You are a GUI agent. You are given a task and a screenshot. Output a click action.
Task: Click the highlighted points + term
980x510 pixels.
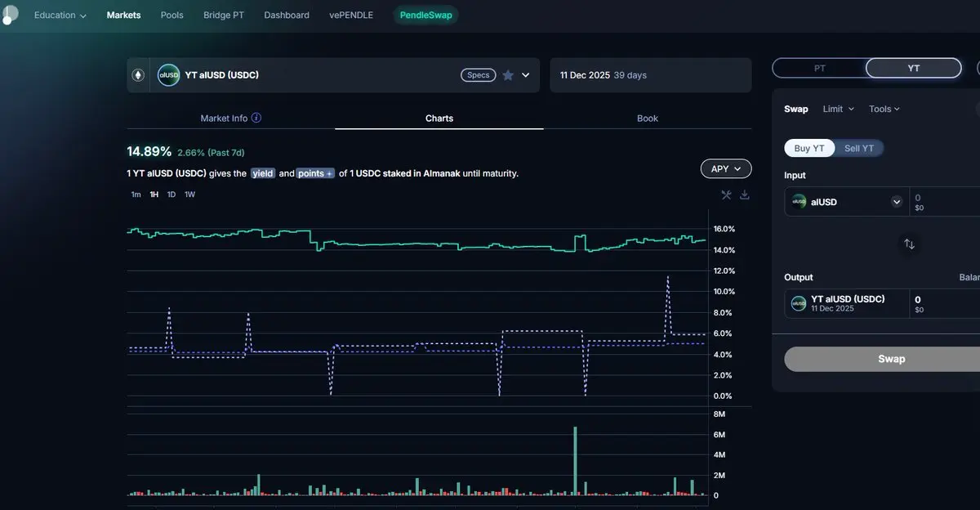[315, 173]
